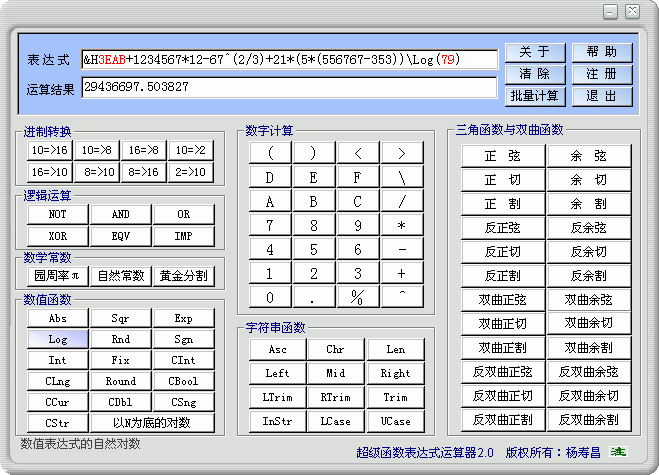Click the 10=>2 conversion button
The width and height of the screenshot is (659, 475).
(x=191, y=150)
